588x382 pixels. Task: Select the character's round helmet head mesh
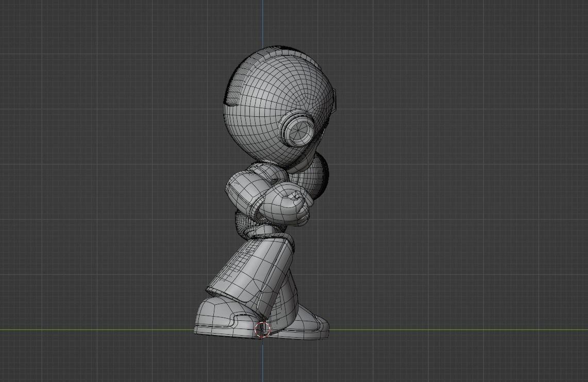point(280,107)
